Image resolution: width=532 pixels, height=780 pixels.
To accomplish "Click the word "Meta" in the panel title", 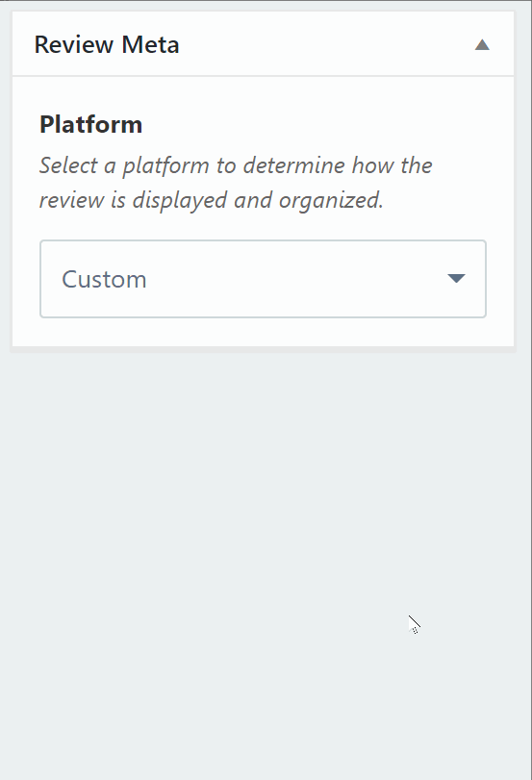I will tap(150, 44).
